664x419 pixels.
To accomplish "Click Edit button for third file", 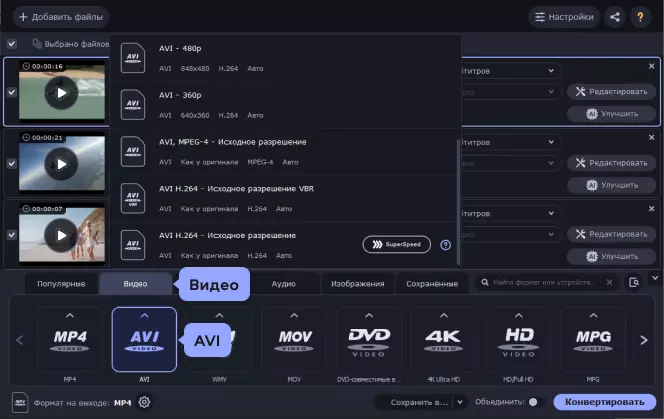I will 611,234.
